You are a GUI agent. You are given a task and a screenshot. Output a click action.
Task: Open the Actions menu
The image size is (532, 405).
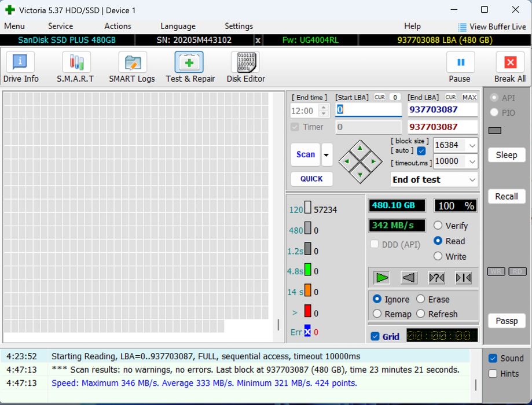pyautogui.click(x=118, y=26)
